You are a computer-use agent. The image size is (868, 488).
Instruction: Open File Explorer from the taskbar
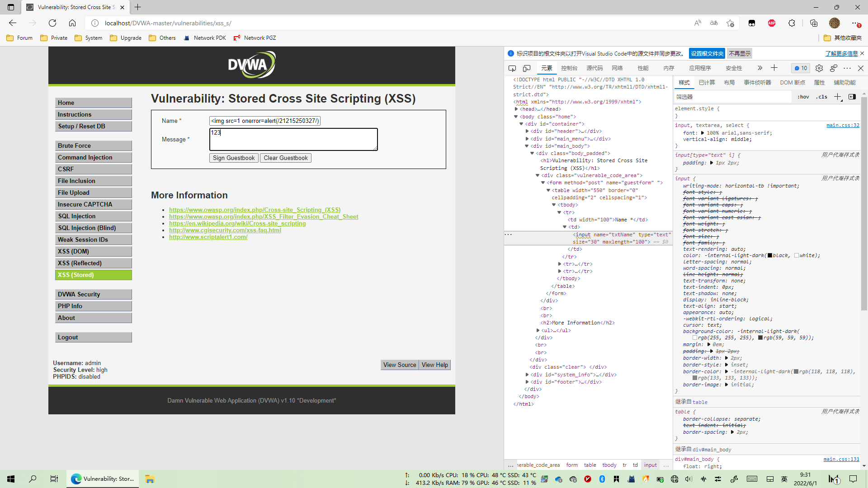[x=150, y=479]
